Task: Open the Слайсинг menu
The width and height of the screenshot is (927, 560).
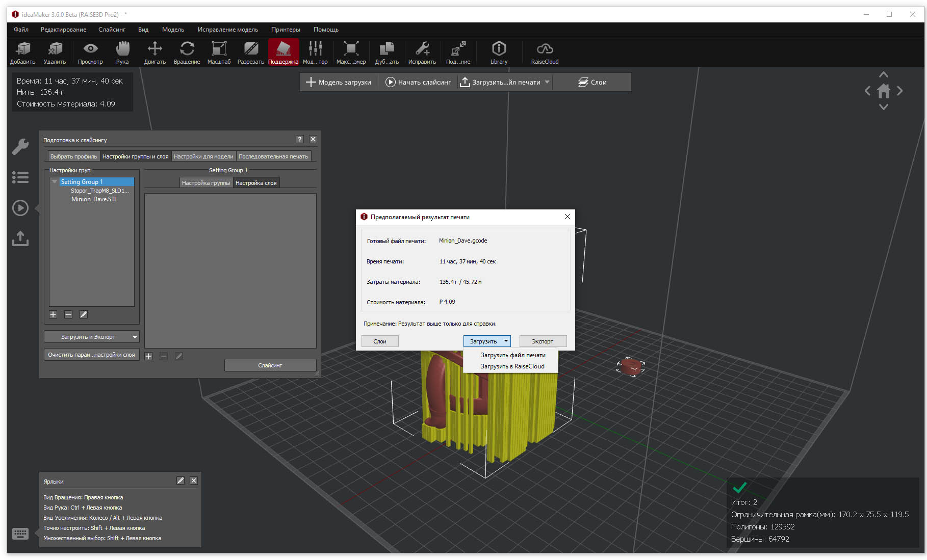Action: pos(112,30)
